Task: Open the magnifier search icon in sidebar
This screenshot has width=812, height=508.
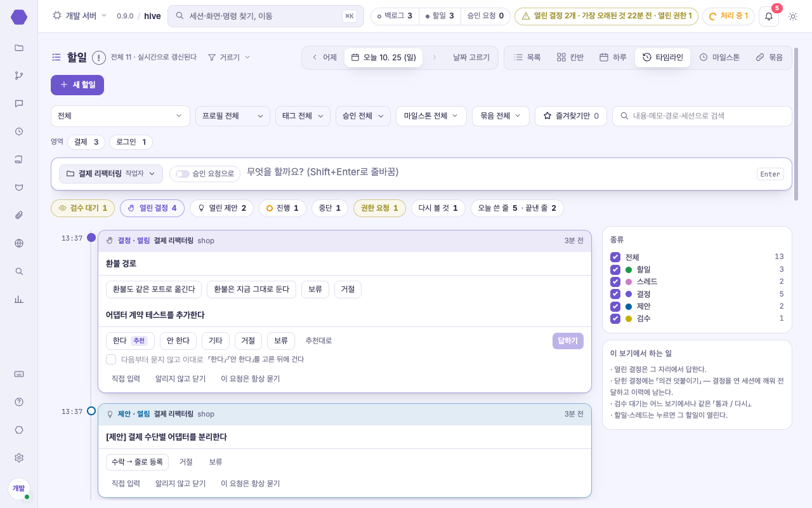Action: pyautogui.click(x=19, y=271)
